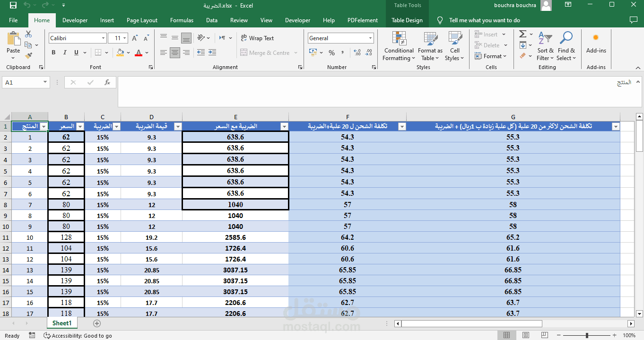Click the Percent Style icon
Image resolution: width=644 pixels, height=340 pixels.
coord(331,52)
